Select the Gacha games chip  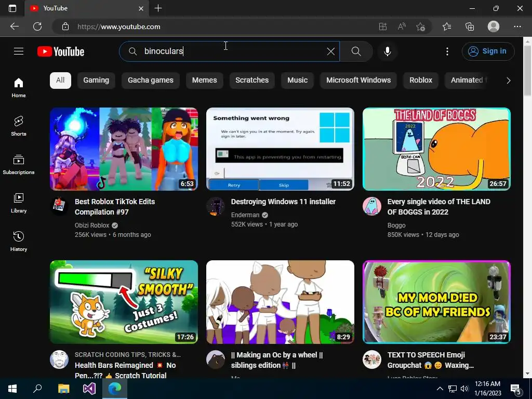(150, 81)
